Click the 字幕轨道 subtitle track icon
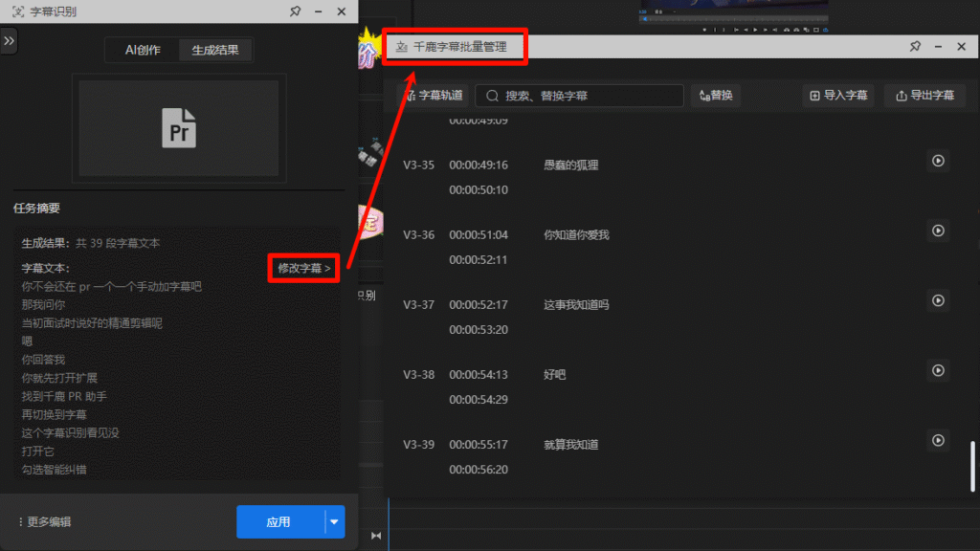The width and height of the screenshot is (980, 551). [412, 96]
